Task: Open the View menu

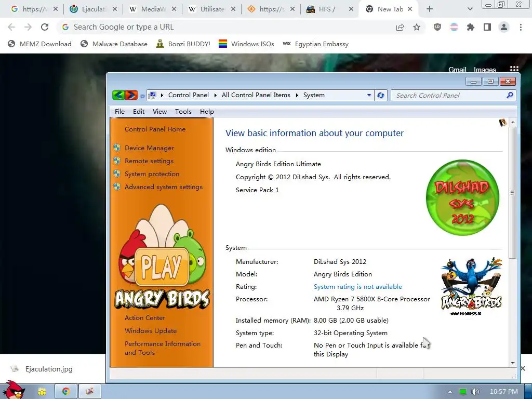Action: click(159, 112)
